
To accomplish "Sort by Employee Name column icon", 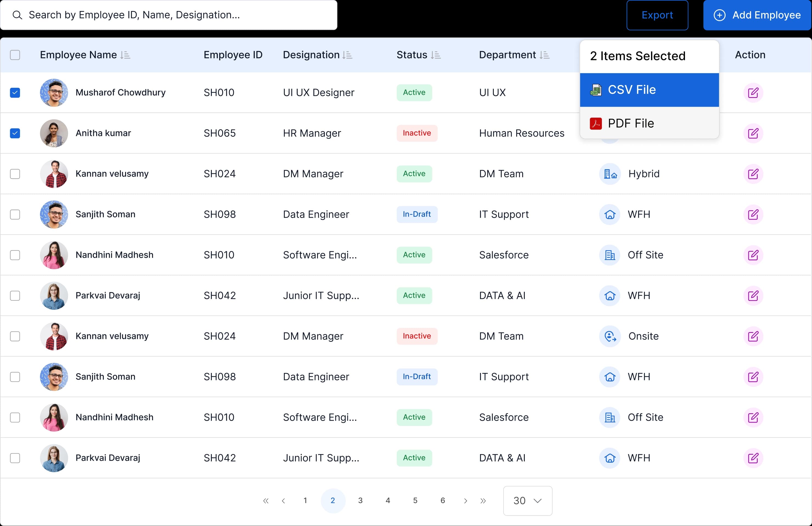I will point(125,55).
